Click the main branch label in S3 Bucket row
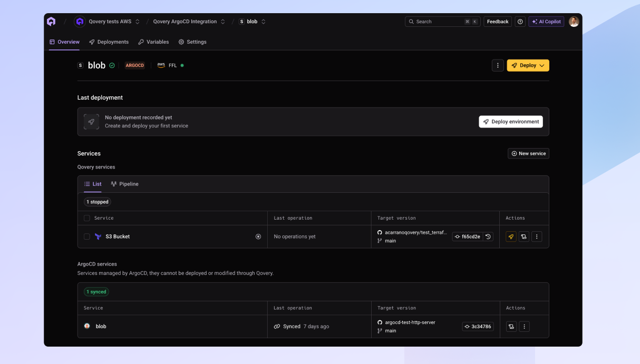 390,241
